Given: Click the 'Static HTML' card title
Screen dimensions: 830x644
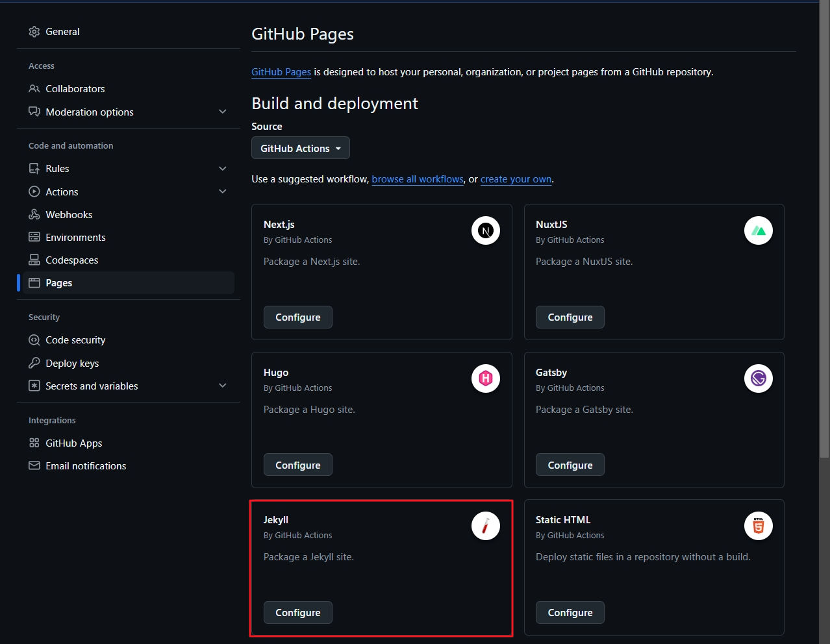Looking at the screenshot, I should pos(563,520).
